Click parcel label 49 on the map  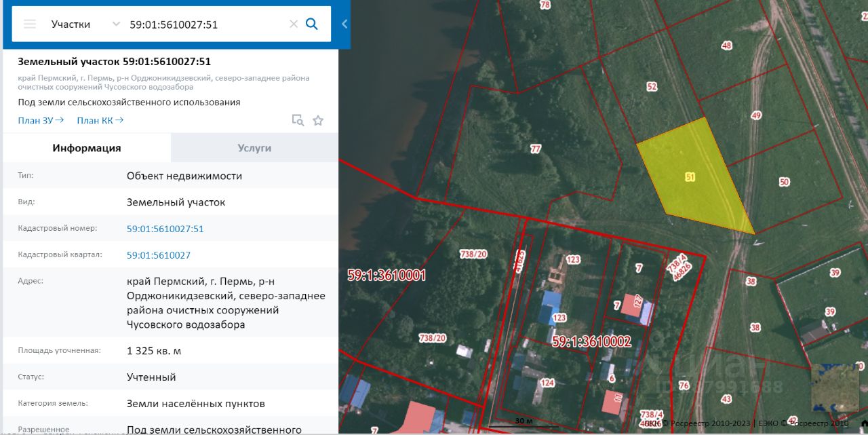(x=757, y=116)
